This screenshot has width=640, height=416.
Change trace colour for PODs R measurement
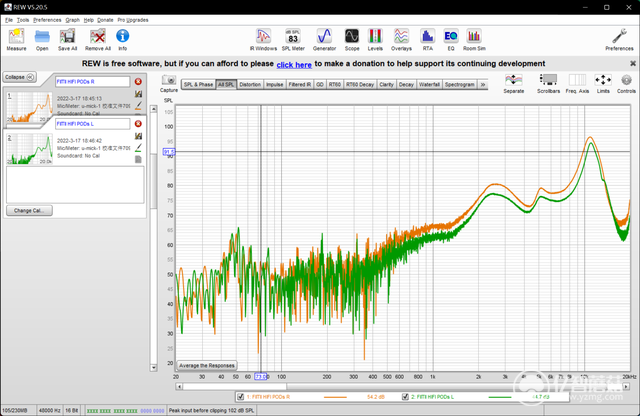tap(138, 105)
